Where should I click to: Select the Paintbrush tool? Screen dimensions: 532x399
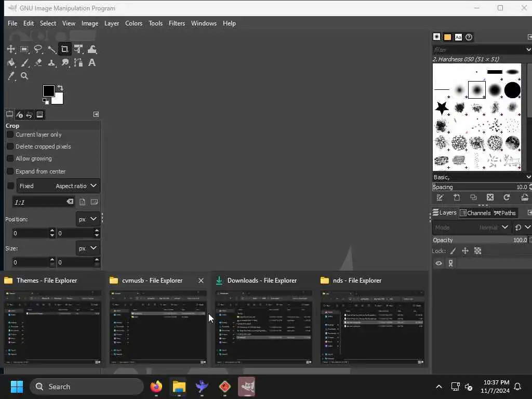24,63
